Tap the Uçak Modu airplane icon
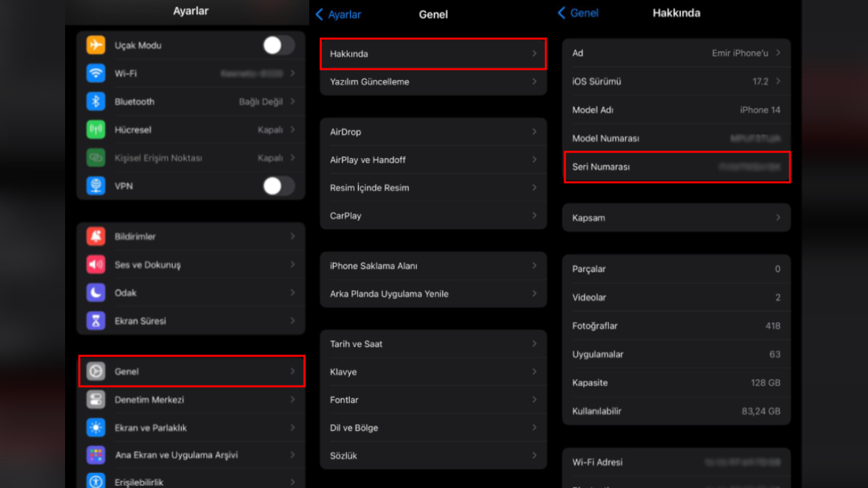 [x=96, y=45]
